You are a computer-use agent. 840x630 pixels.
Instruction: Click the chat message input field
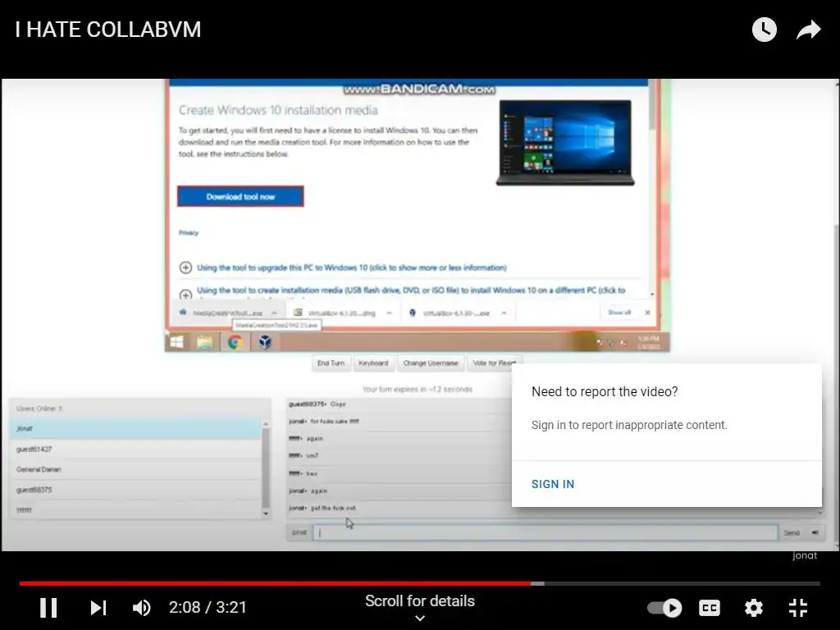[x=545, y=532]
